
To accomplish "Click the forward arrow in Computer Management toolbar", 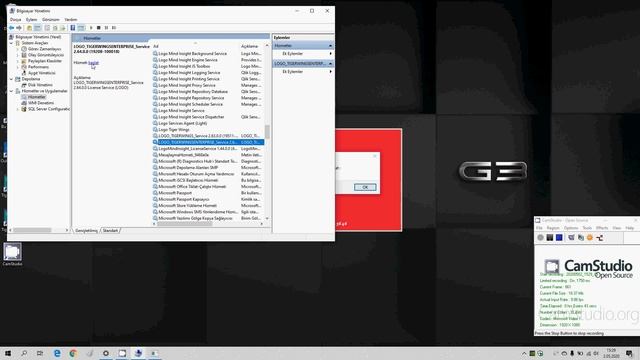I will 19,28.
